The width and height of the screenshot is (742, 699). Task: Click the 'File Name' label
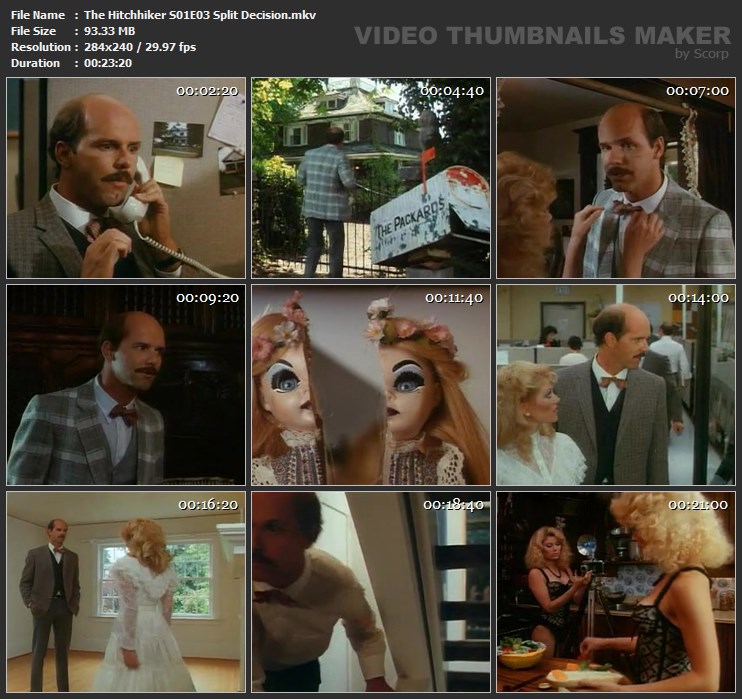point(38,15)
